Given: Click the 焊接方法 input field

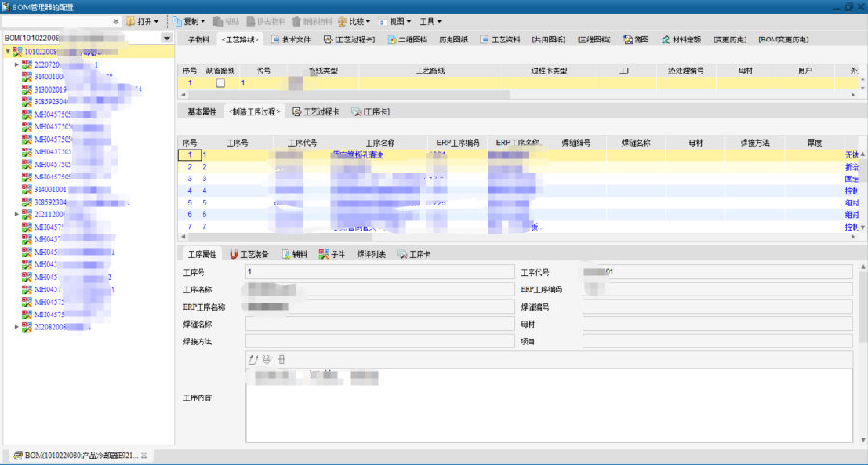Looking at the screenshot, I should (380, 342).
